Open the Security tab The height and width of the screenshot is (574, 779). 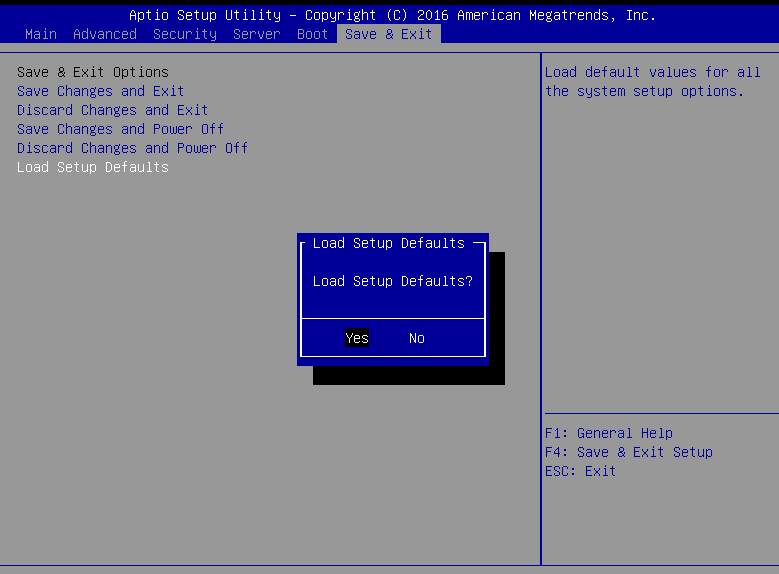pos(185,34)
